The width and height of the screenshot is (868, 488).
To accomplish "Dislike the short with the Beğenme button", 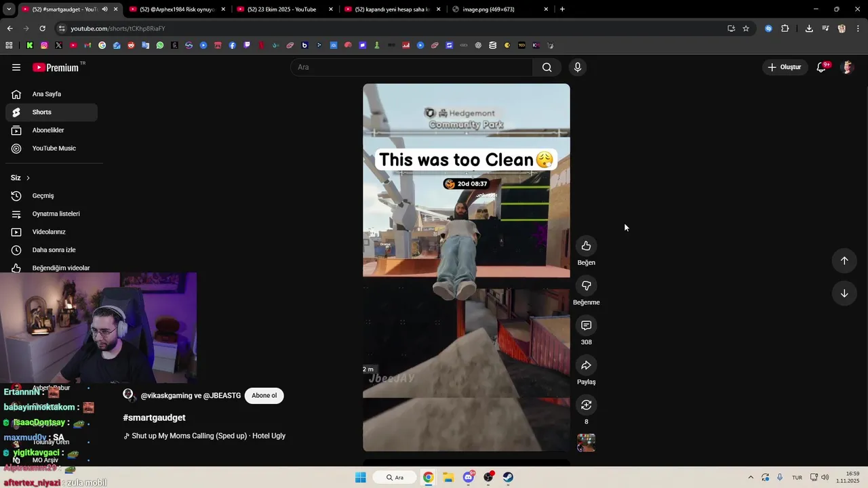I will click(586, 286).
